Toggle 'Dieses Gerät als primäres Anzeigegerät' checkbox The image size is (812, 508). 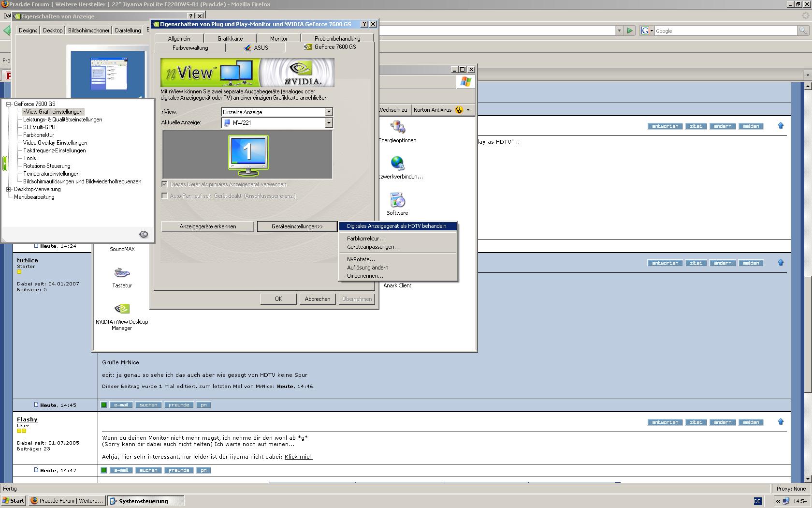pyautogui.click(x=165, y=184)
